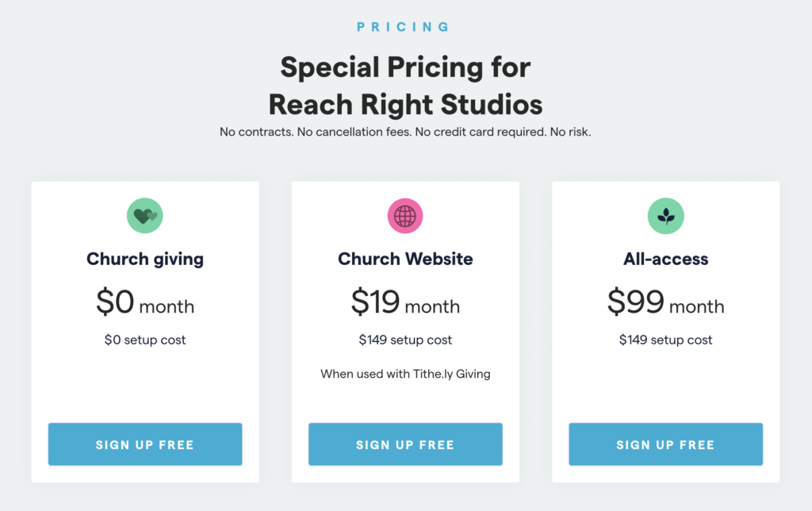Click the circular icon of the Church giving plan
The height and width of the screenshot is (511, 812).
pyautogui.click(x=145, y=215)
